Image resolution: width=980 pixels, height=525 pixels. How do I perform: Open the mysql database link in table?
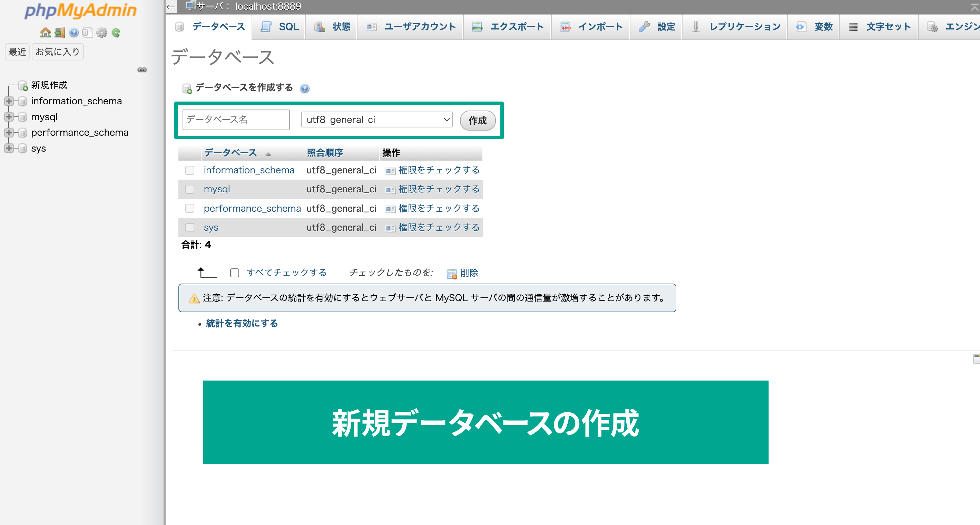pos(217,189)
